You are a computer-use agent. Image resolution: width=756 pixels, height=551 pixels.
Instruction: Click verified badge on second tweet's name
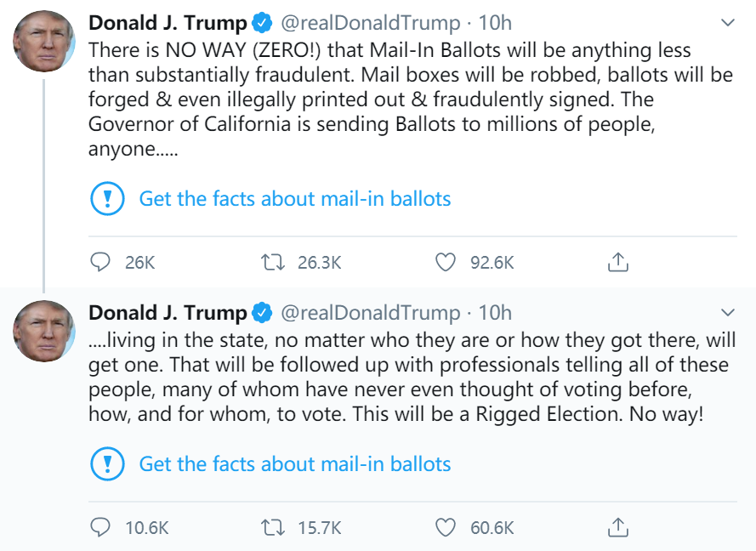(262, 313)
